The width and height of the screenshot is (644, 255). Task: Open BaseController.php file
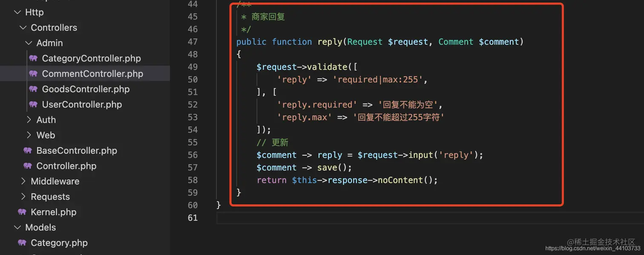[77, 150]
